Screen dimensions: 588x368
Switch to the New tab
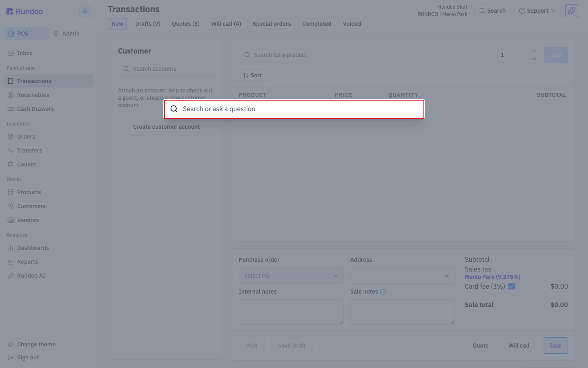[x=117, y=24]
